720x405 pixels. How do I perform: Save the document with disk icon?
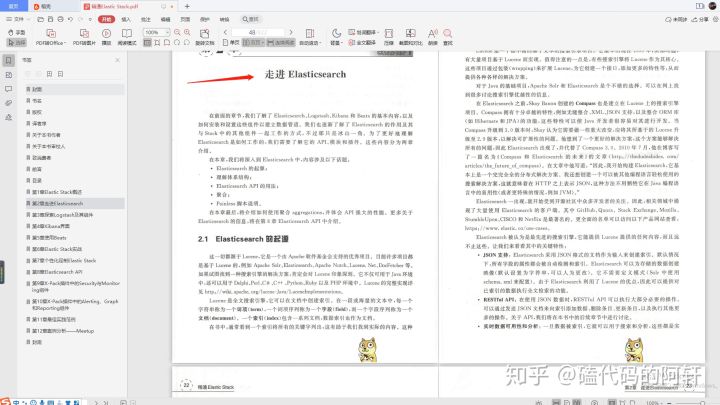[x=51, y=19]
